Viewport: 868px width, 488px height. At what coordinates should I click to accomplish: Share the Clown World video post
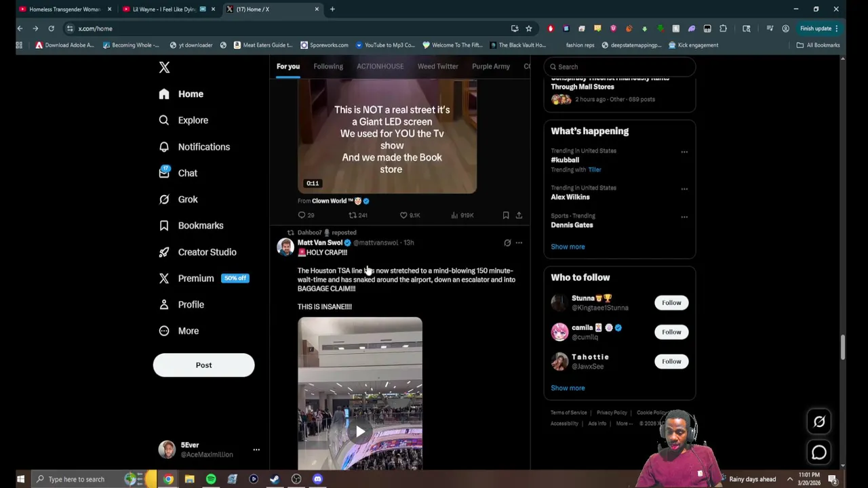click(519, 216)
